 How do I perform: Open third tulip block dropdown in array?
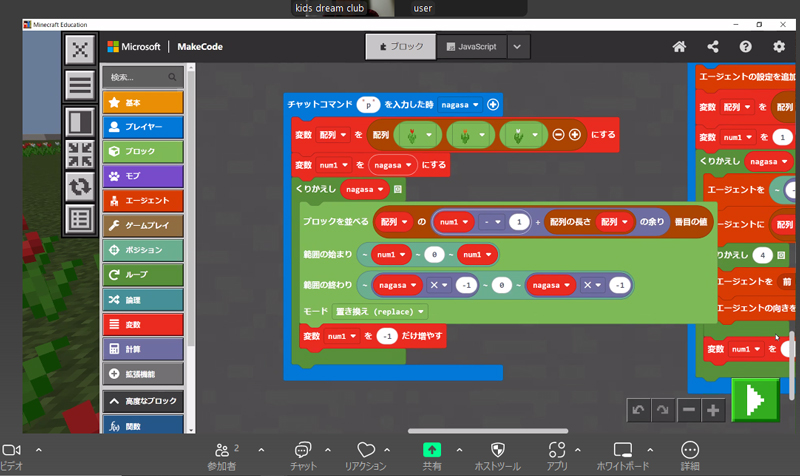point(535,135)
